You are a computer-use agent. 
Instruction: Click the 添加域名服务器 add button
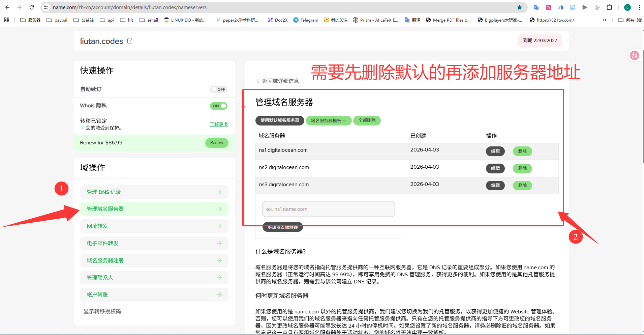tap(283, 227)
